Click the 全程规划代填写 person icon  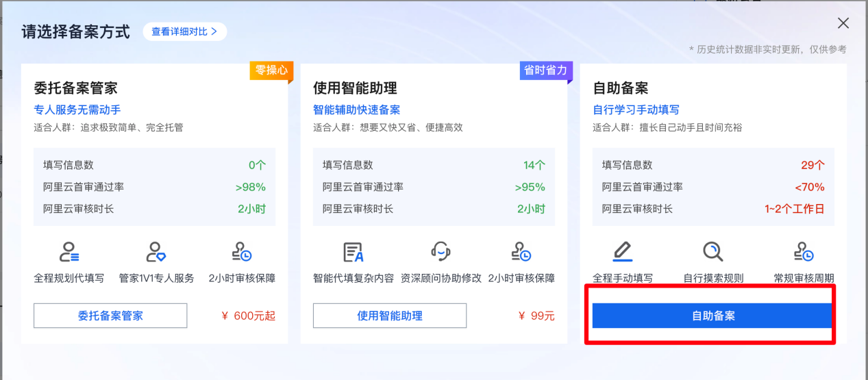click(x=69, y=253)
